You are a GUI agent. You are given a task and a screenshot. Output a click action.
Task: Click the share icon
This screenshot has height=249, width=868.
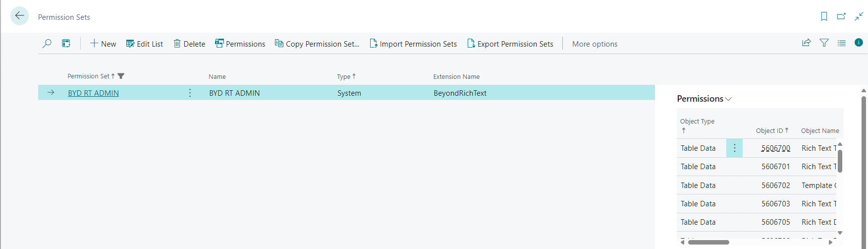(806, 43)
